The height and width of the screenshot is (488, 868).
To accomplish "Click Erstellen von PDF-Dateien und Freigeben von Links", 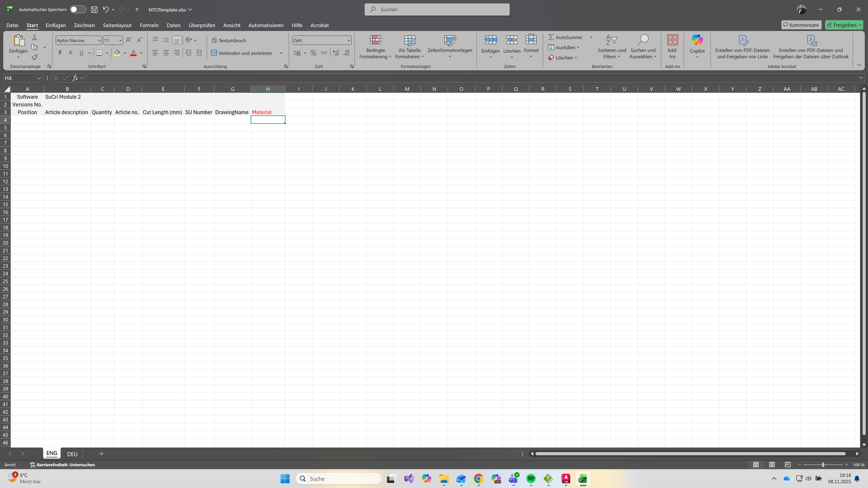I will (x=742, y=47).
